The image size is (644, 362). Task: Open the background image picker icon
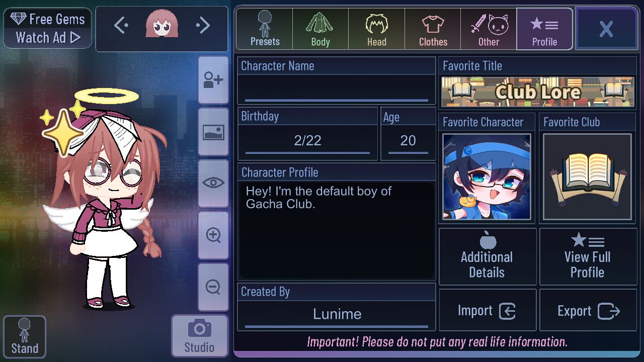[x=213, y=132]
